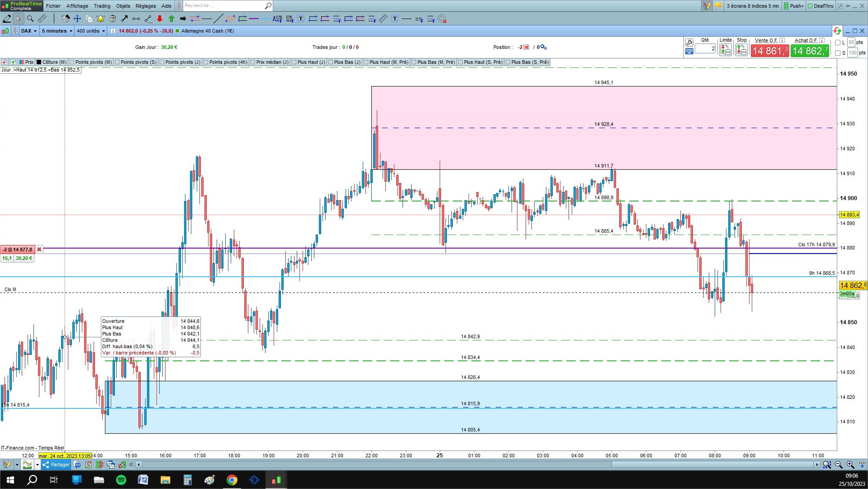Open the Objets menu

pyautogui.click(x=123, y=6)
